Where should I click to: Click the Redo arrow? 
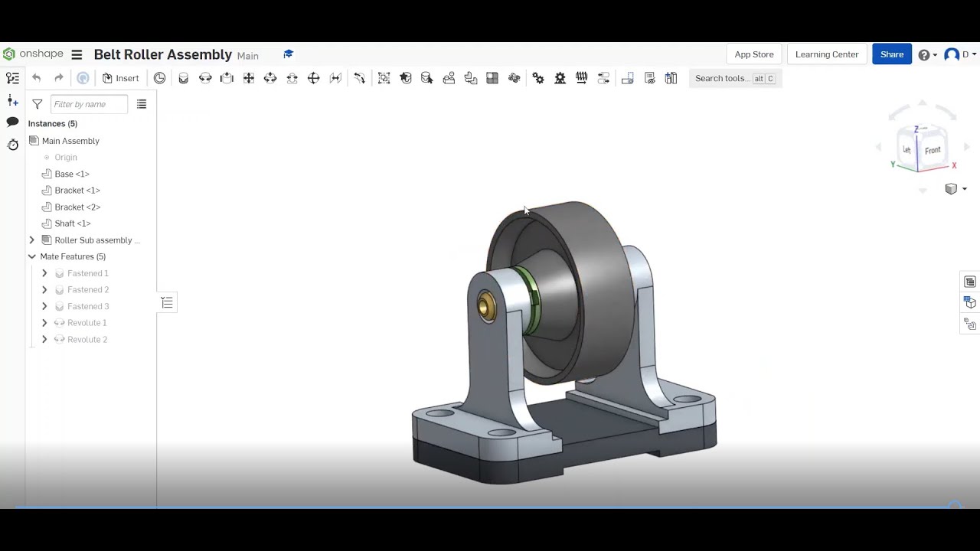[59, 78]
